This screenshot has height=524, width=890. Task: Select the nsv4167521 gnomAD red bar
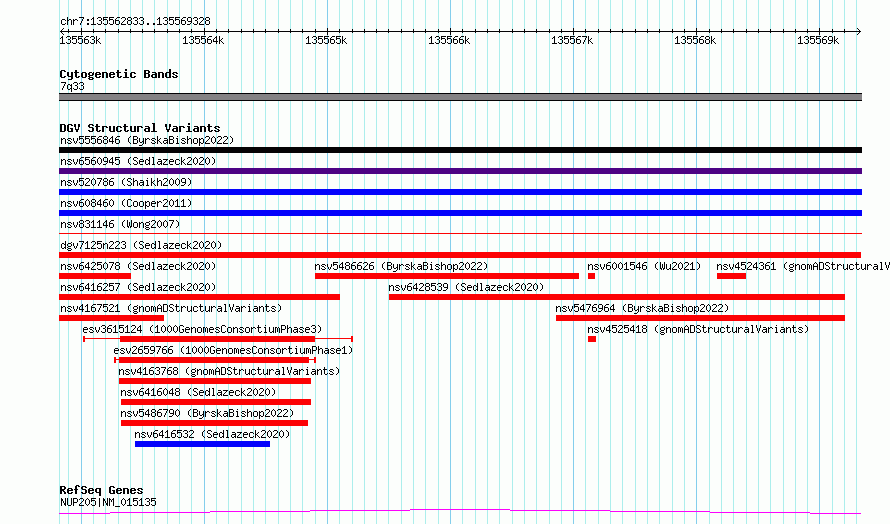(111, 318)
